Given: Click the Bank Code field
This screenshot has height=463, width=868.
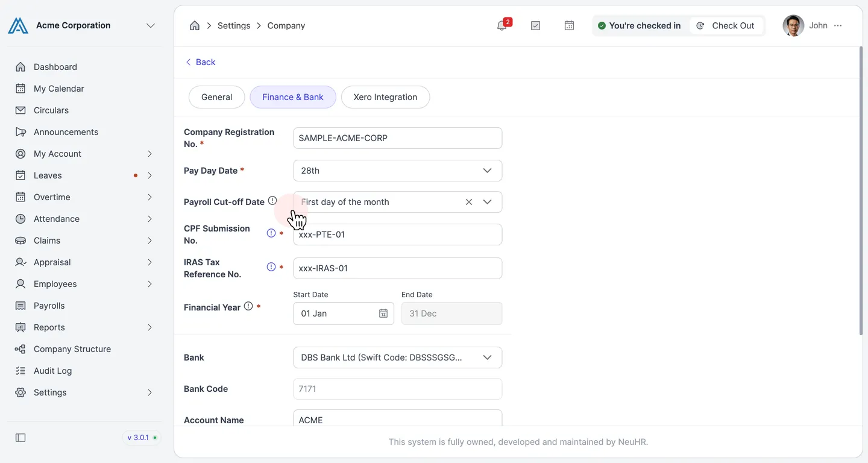Looking at the screenshot, I should pos(397,389).
